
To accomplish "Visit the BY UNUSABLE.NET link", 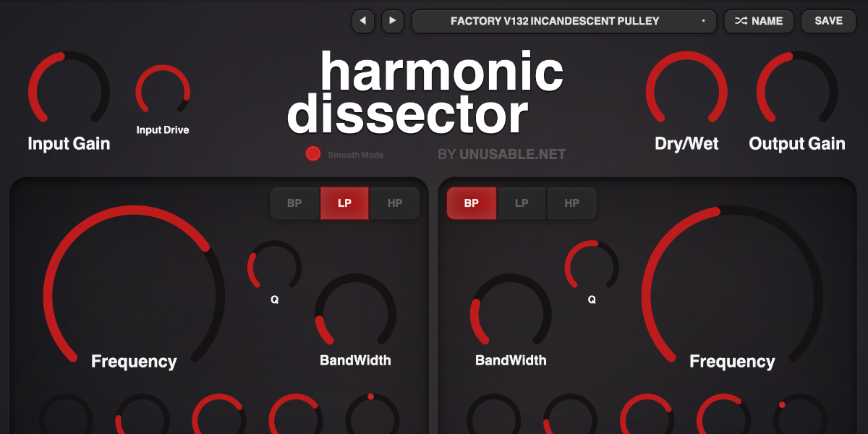I will click(x=502, y=154).
